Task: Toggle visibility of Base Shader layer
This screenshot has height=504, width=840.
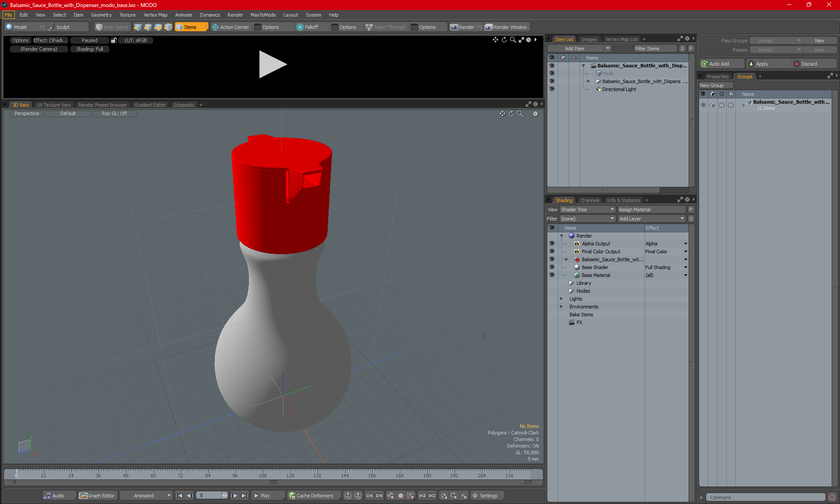Action: [x=552, y=267]
